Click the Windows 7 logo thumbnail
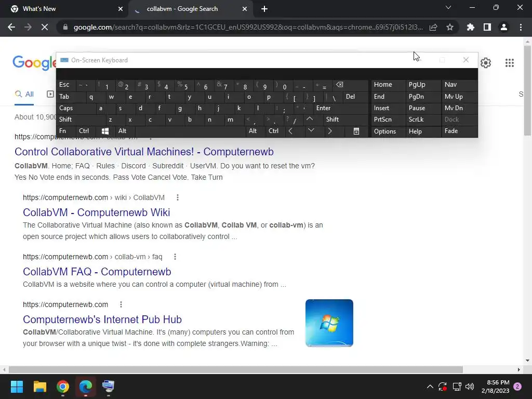This screenshot has height=399, width=532. tap(329, 323)
